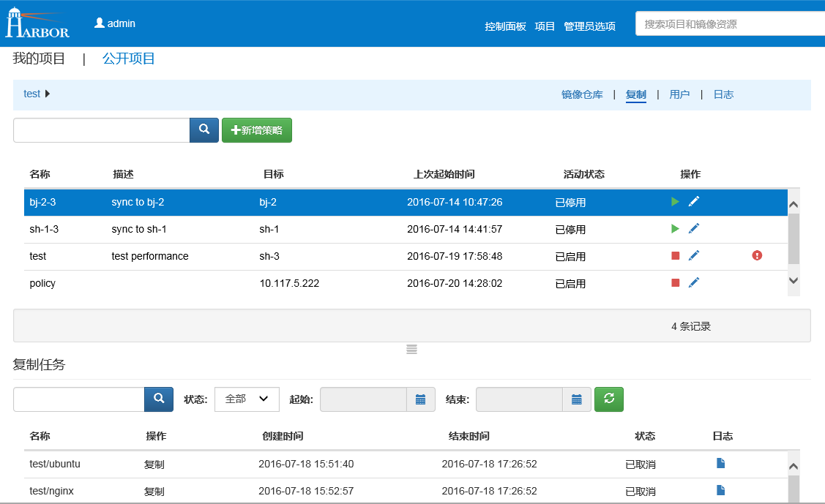Click the red error icon on test row
Viewport: 825px width, 504px height.
pyautogui.click(x=757, y=255)
